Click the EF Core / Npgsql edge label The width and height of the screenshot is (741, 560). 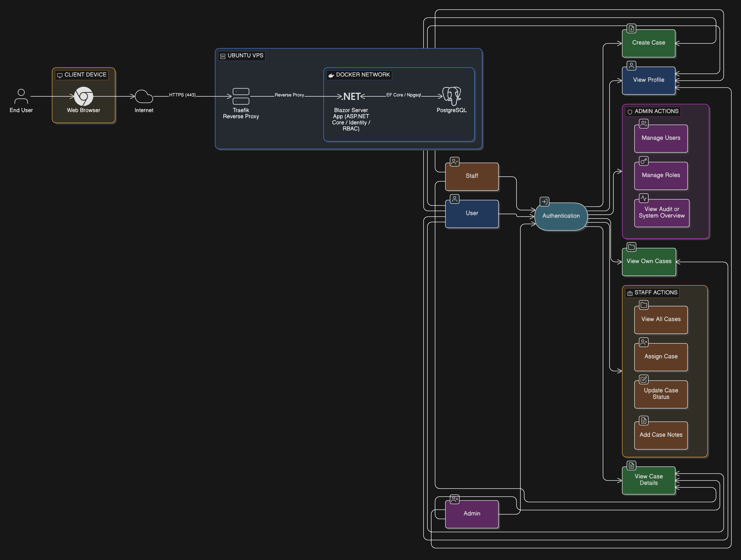(404, 95)
